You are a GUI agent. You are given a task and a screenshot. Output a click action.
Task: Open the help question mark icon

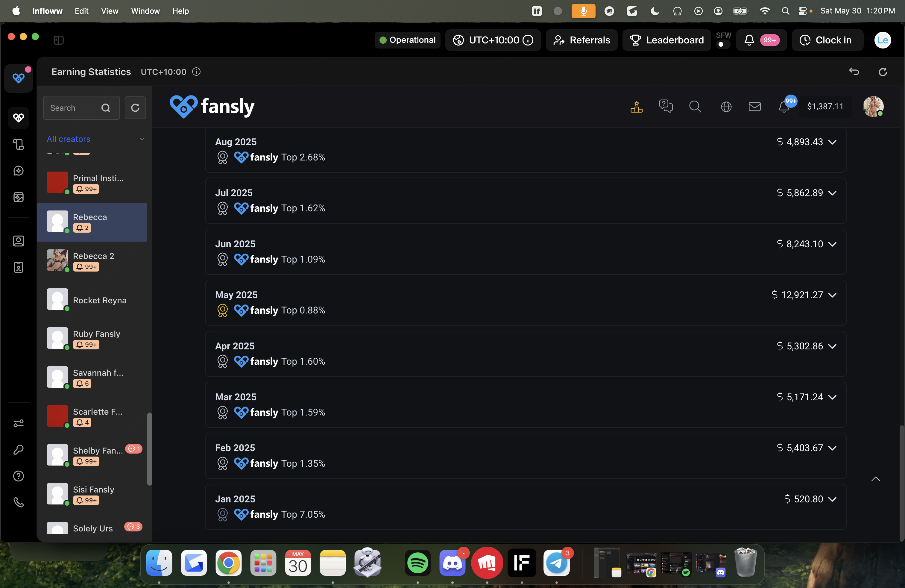(18, 476)
